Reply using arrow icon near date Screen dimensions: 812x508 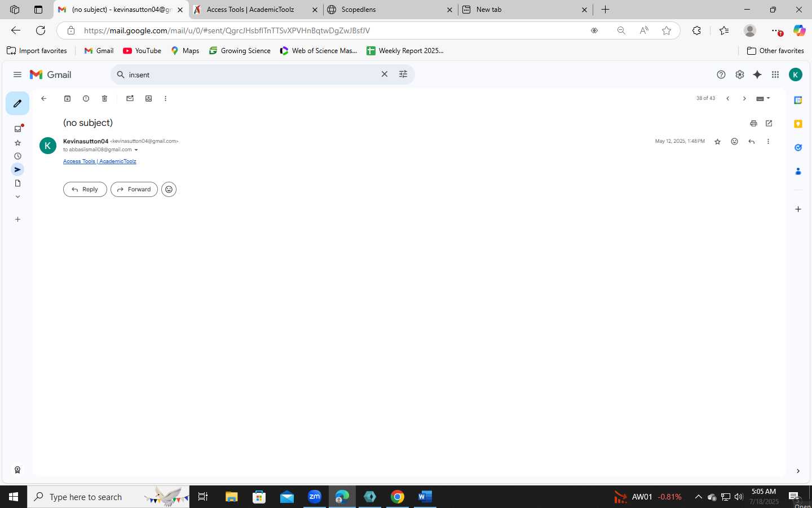click(751, 142)
